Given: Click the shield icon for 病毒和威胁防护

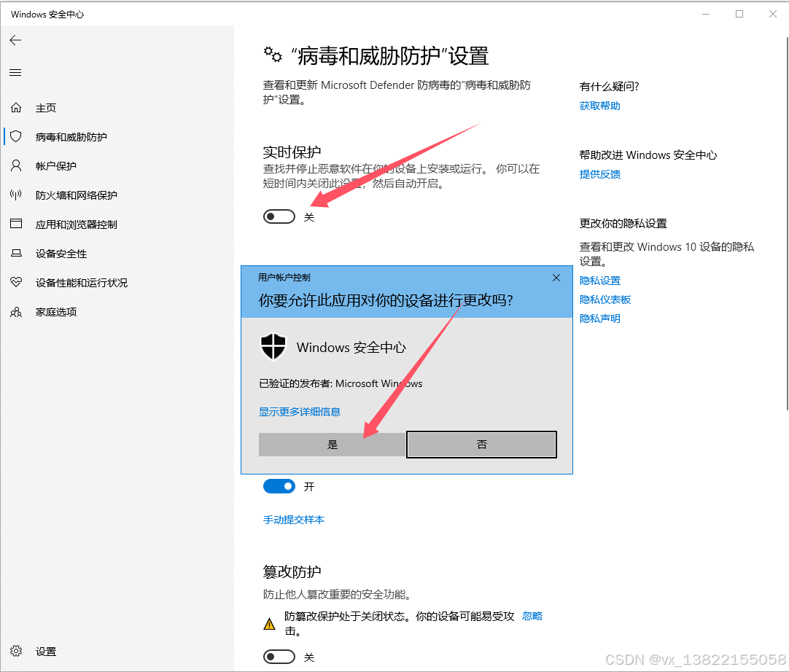Looking at the screenshot, I should [x=16, y=136].
